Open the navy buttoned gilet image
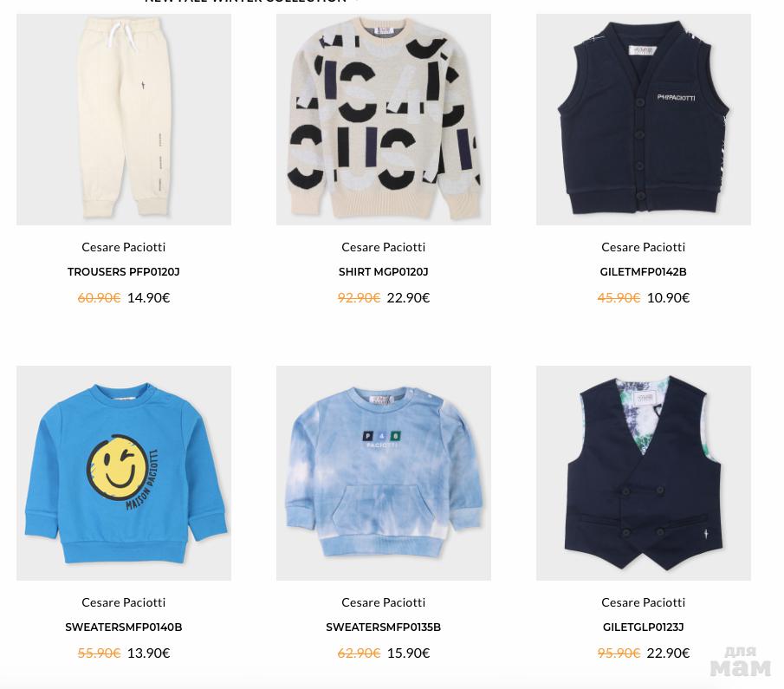The height and width of the screenshot is (689, 784). 644,119
